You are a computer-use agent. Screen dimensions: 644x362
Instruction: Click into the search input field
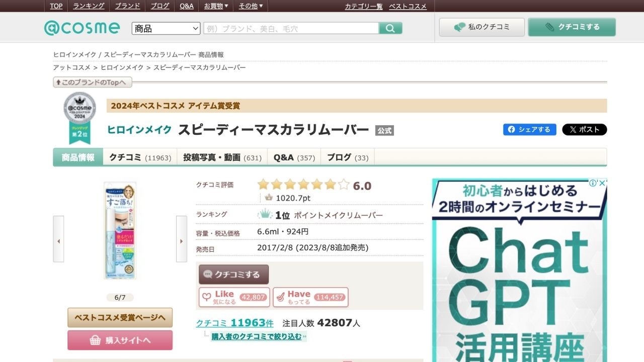(x=291, y=28)
